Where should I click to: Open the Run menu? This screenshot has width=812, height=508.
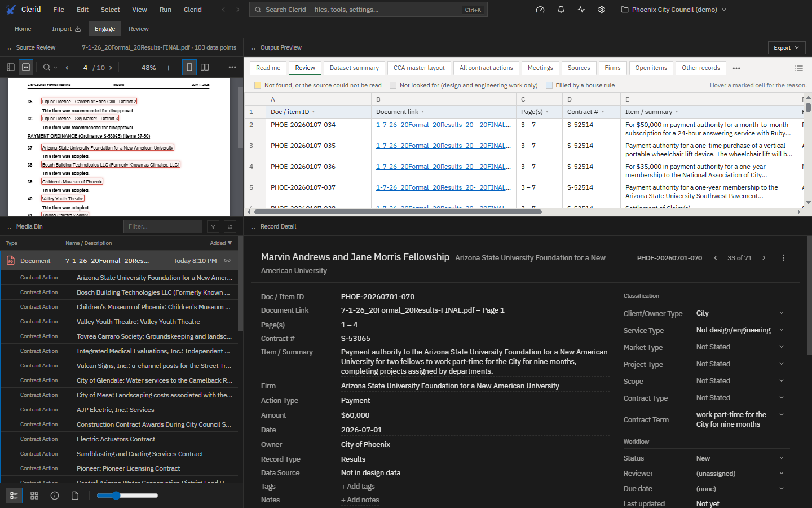[x=165, y=10]
